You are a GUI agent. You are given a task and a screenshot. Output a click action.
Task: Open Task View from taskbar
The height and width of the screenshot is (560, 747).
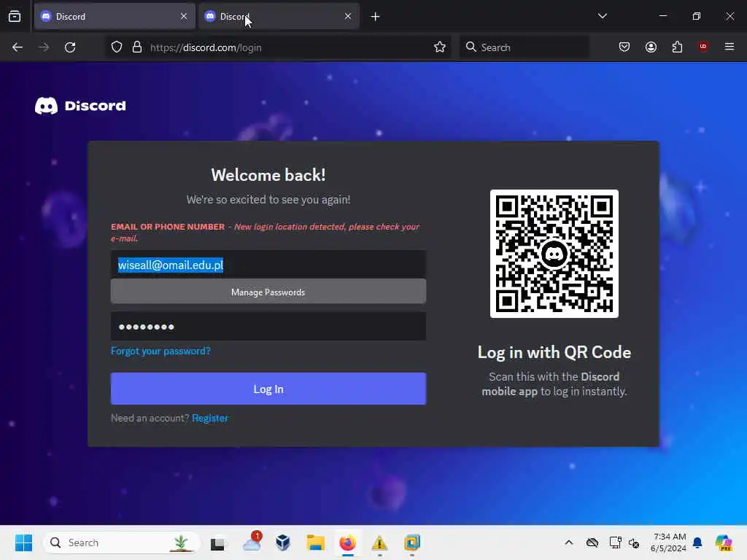[x=217, y=542]
